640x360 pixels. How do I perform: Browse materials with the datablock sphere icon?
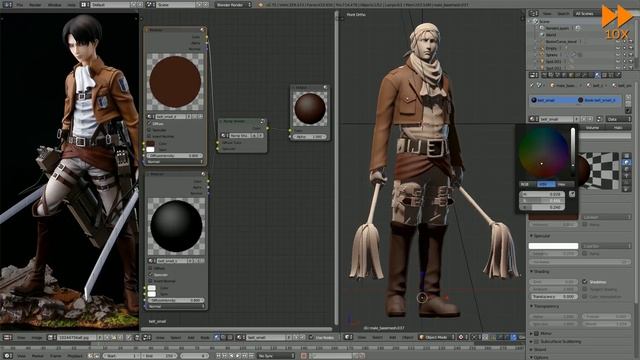533,119
